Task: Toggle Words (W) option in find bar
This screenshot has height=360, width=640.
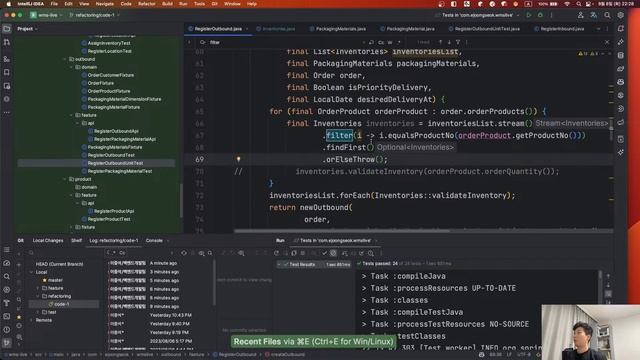Action: (390, 42)
